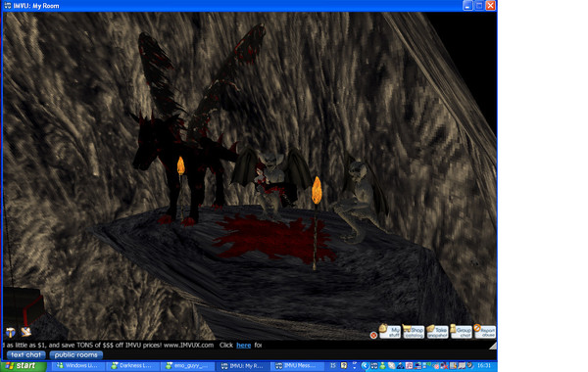The height and width of the screenshot is (372, 588).
Task: Click the small red circle icon
Action: tap(373, 335)
